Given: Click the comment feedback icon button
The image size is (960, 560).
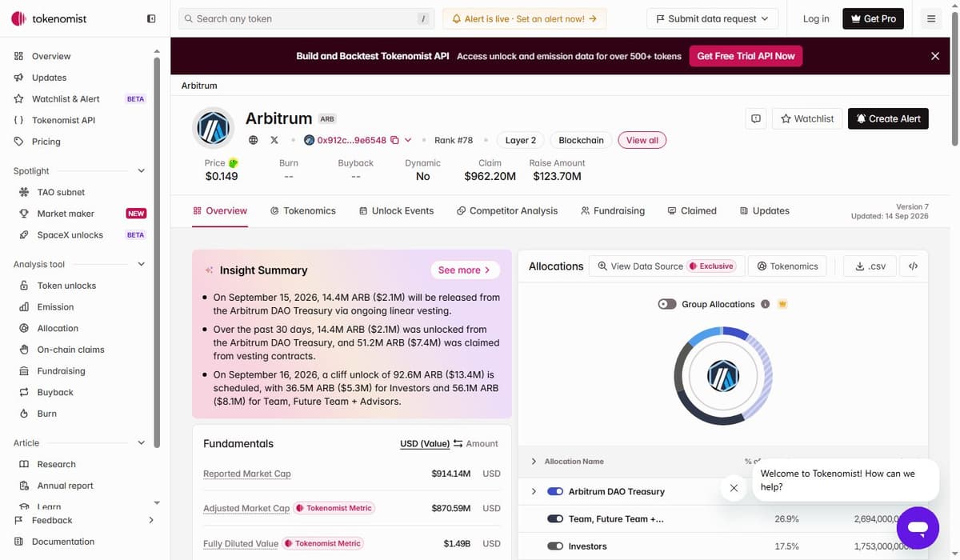Looking at the screenshot, I should pos(756,118).
